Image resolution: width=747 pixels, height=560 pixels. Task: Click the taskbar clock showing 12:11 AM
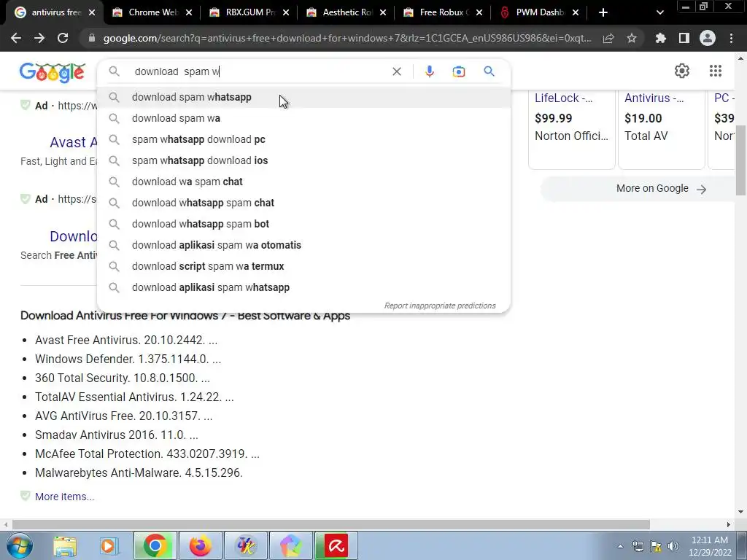point(709,546)
